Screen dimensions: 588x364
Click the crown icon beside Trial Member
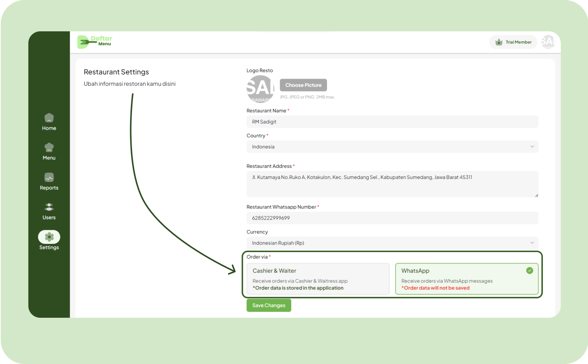[x=499, y=42]
